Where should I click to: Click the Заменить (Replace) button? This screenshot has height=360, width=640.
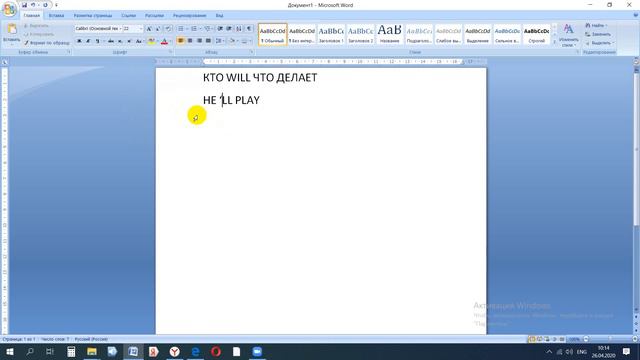[598, 34]
